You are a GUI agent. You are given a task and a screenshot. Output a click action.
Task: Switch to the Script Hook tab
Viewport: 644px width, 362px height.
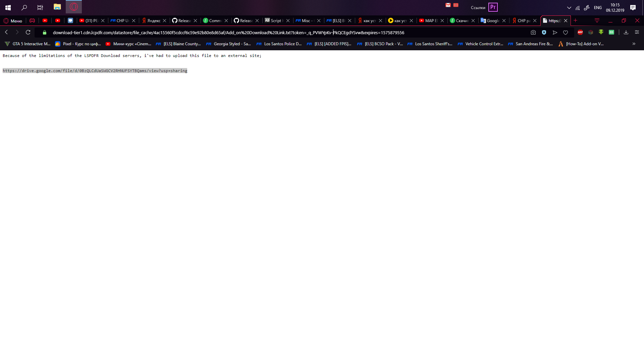pyautogui.click(x=276, y=21)
